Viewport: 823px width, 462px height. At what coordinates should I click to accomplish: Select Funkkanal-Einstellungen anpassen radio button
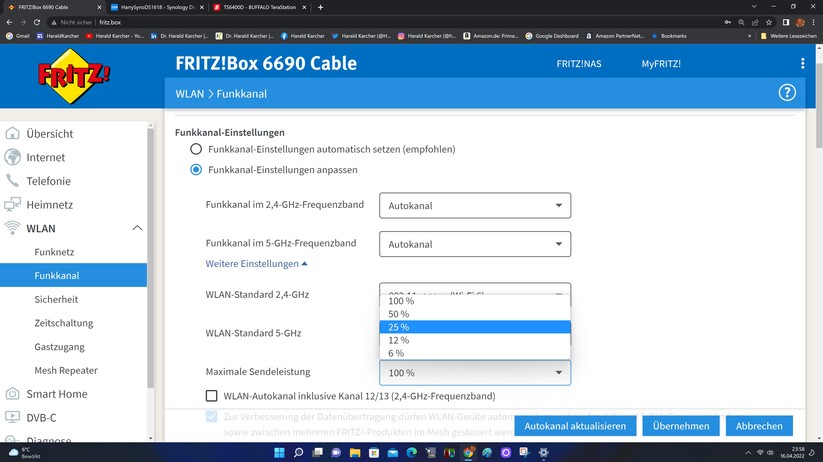(196, 170)
